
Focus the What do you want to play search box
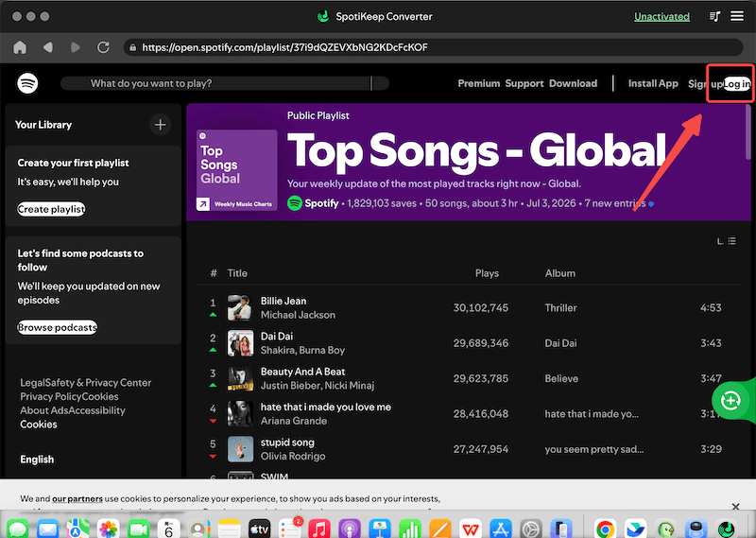point(225,83)
